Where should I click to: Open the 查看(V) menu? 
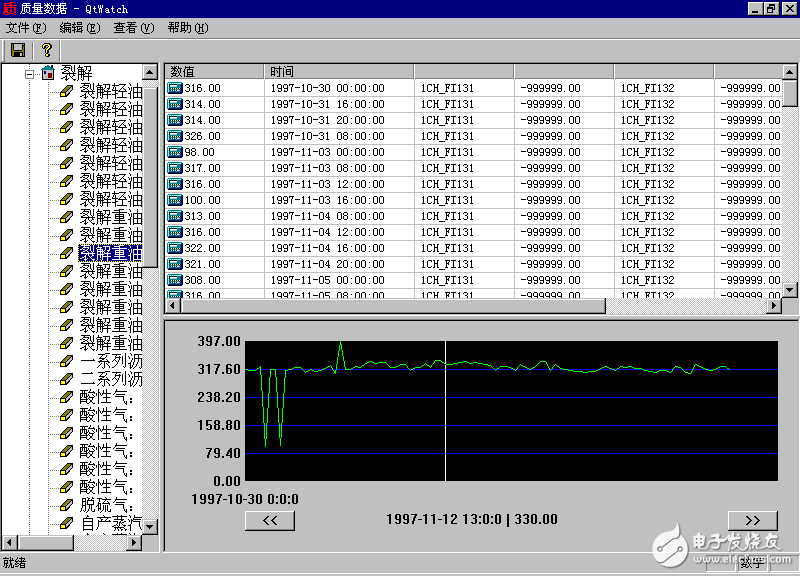tap(133, 28)
